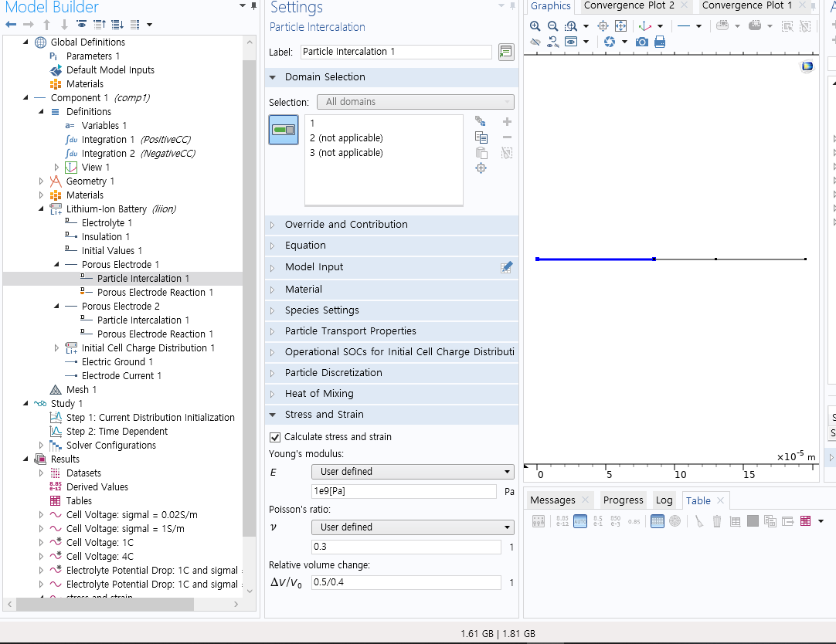Screen dimensions: 836x644
Task: Collapse the Porous Electrode 2 tree node
Action: pyautogui.click(x=57, y=307)
